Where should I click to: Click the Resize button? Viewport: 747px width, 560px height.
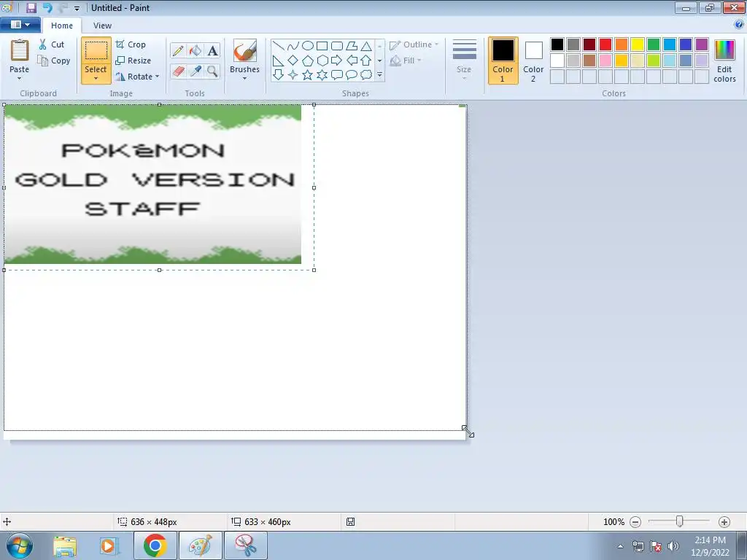pos(133,61)
